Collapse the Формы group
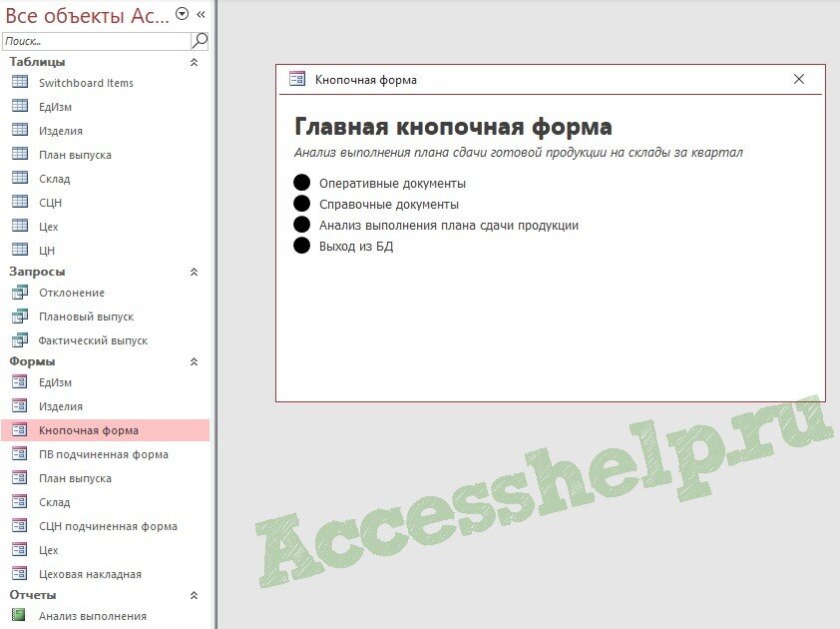Image resolution: width=840 pixels, height=629 pixels. (194, 362)
